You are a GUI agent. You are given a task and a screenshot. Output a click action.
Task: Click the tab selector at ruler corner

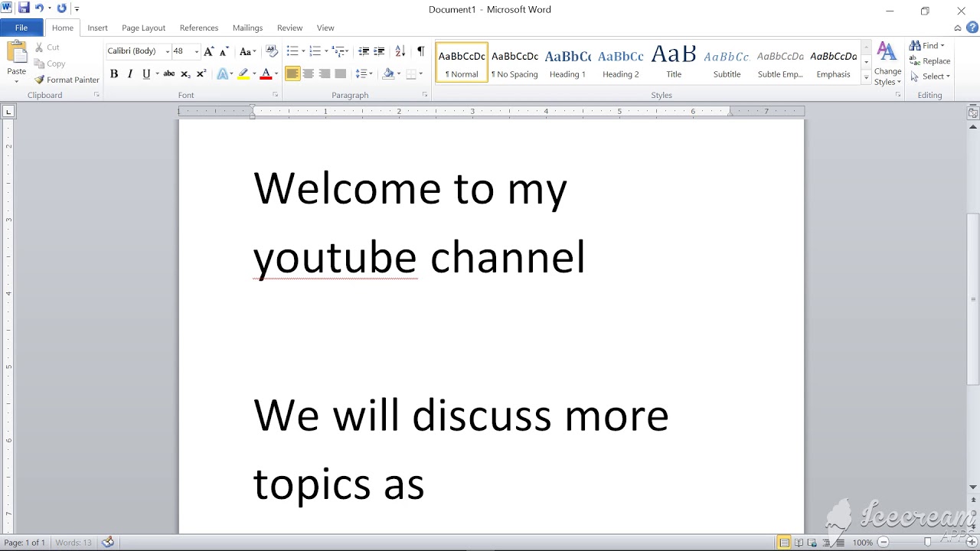tap(8, 112)
